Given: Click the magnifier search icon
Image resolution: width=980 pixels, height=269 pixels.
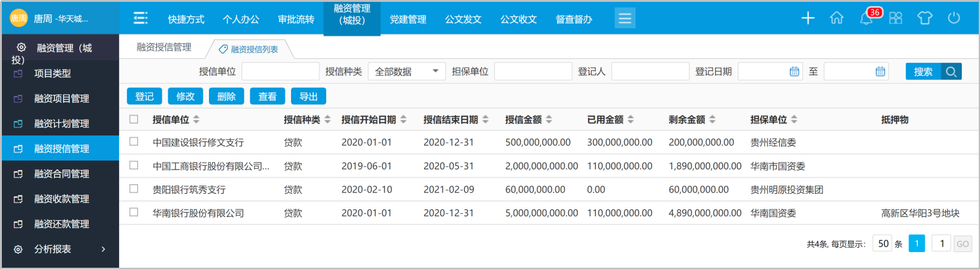Looking at the screenshot, I should (951, 71).
